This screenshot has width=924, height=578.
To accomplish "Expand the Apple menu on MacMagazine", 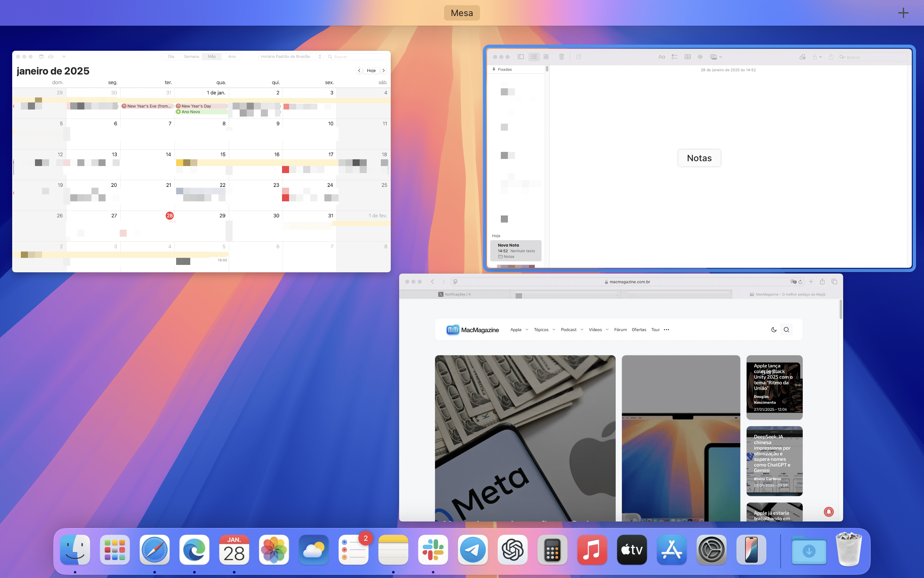I will coord(519,330).
